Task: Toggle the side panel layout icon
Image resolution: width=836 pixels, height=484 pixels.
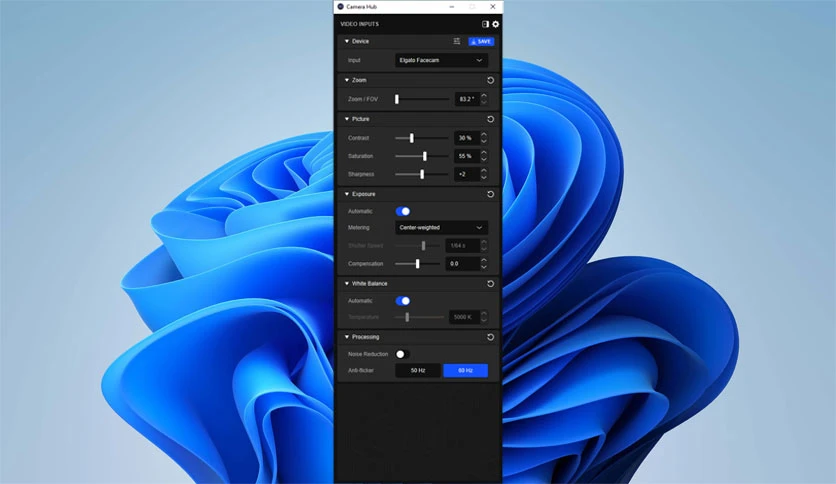Action: [x=485, y=24]
